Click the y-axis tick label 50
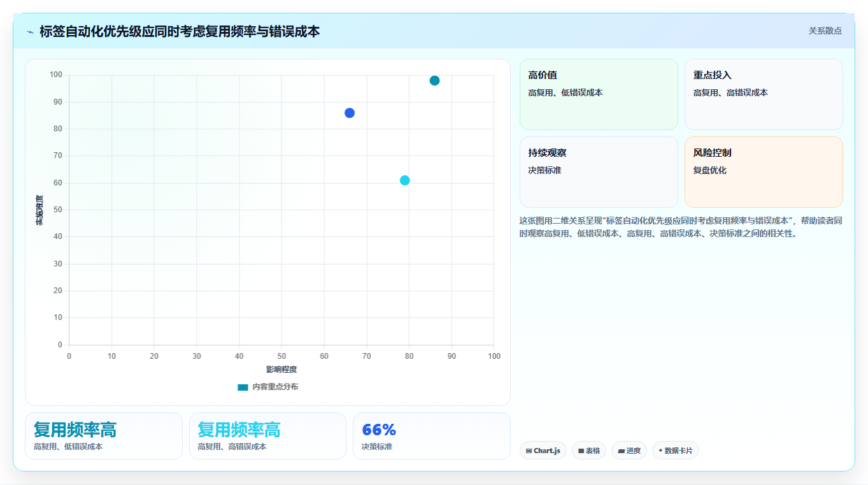 58,210
